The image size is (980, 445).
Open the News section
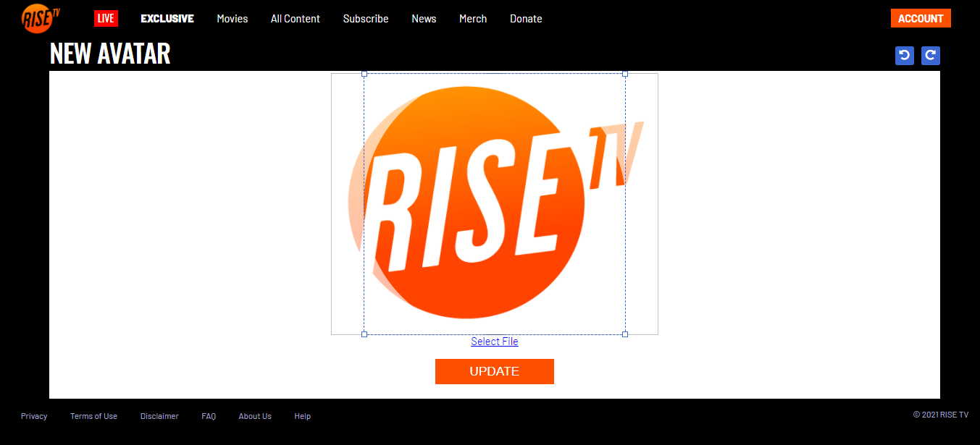pos(424,19)
